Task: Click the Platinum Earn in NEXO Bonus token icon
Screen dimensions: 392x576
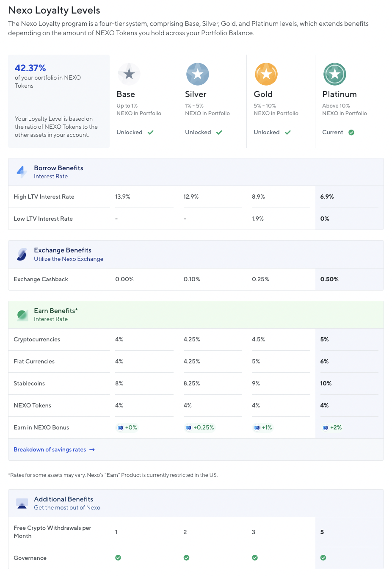Action: [x=325, y=428]
